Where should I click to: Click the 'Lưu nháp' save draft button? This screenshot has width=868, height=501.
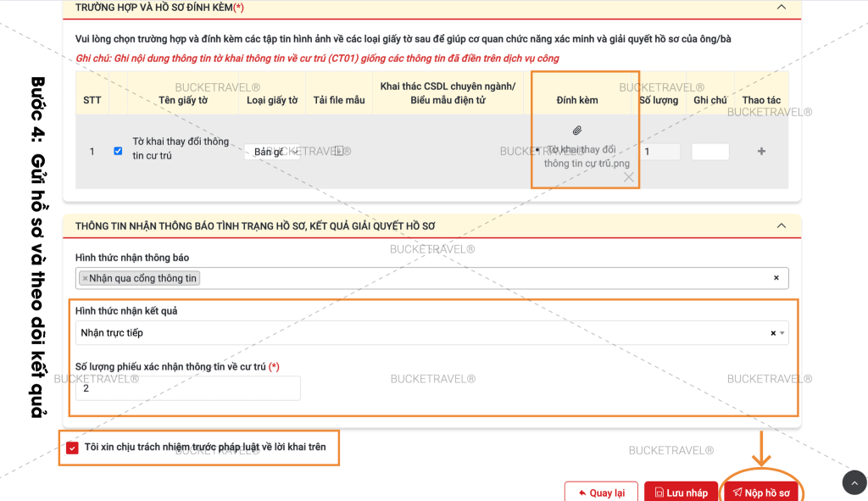coord(680,493)
